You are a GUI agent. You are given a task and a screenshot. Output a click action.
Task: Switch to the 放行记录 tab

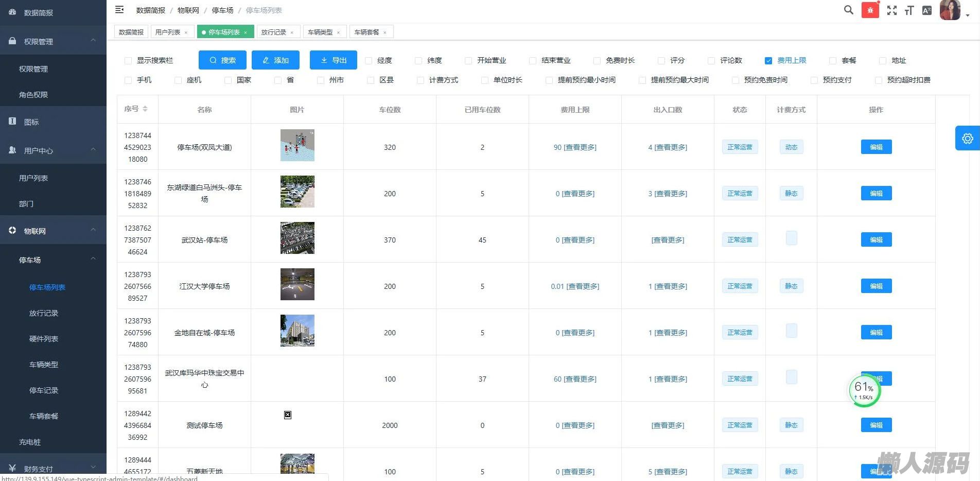273,32
